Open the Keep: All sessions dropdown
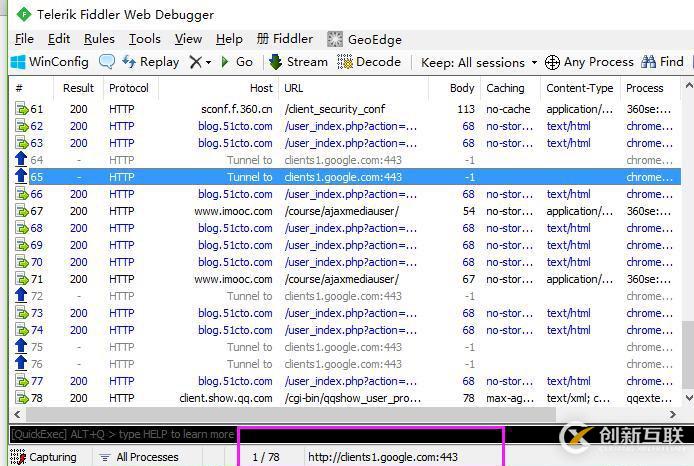This screenshot has height=466, width=694. click(479, 62)
